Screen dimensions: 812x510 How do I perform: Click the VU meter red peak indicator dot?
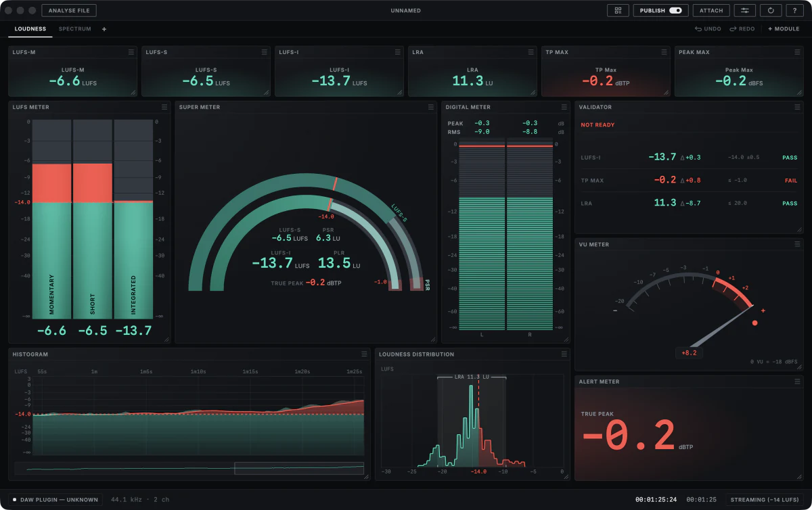pyautogui.click(x=755, y=323)
